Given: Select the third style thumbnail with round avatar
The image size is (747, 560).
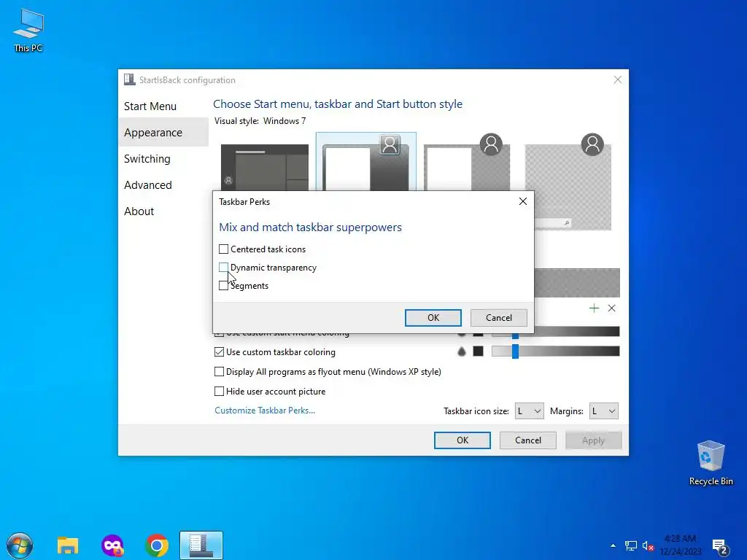Looking at the screenshot, I should click(x=467, y=162).
